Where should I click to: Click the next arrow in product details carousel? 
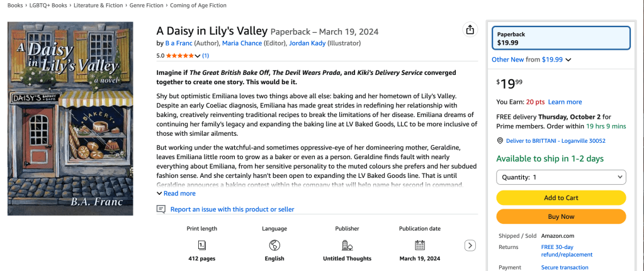coord(470,245)
